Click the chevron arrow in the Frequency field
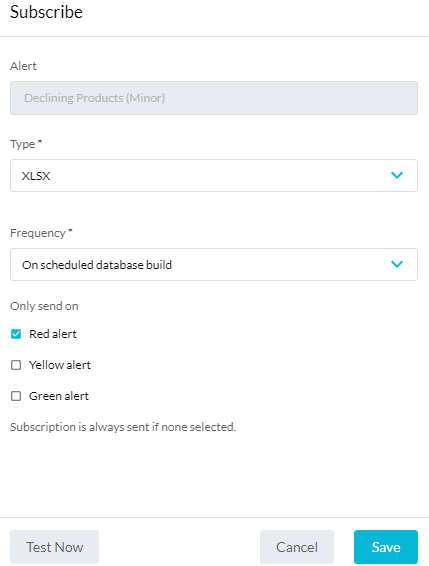The image size is (429, 566). 397,264
